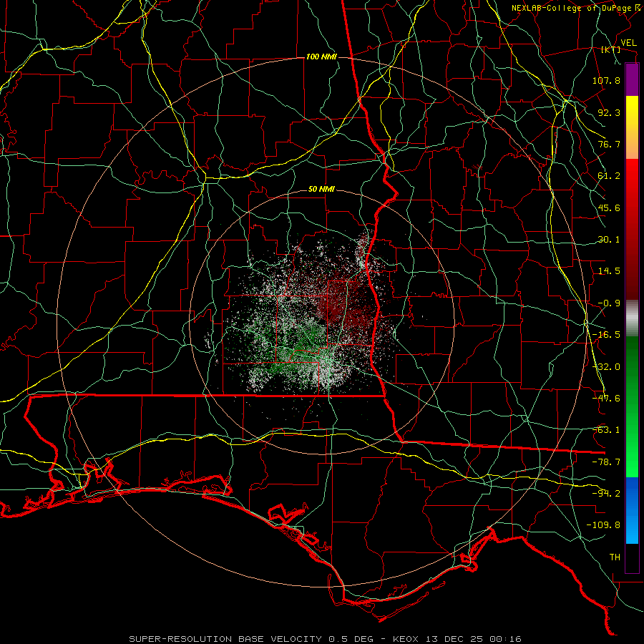Click the -16.5 velocity scale value

pyautogui.click(x=606, y=335)
